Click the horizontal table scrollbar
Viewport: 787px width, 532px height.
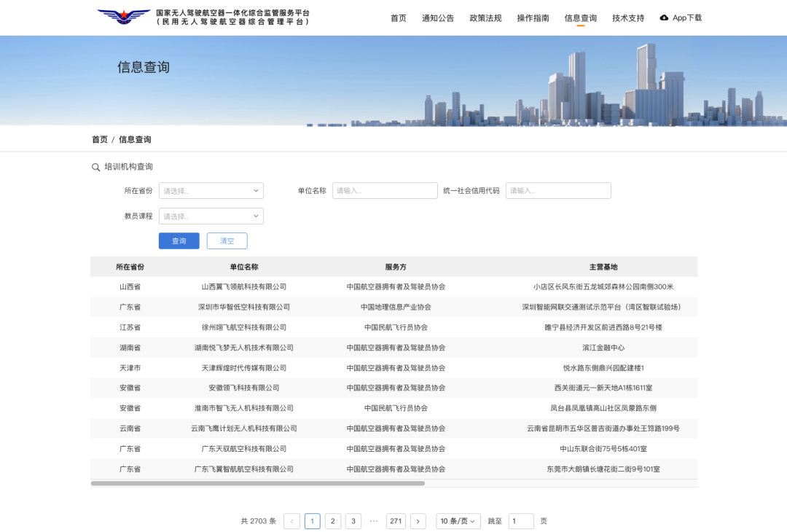click(x=257, y=483)
